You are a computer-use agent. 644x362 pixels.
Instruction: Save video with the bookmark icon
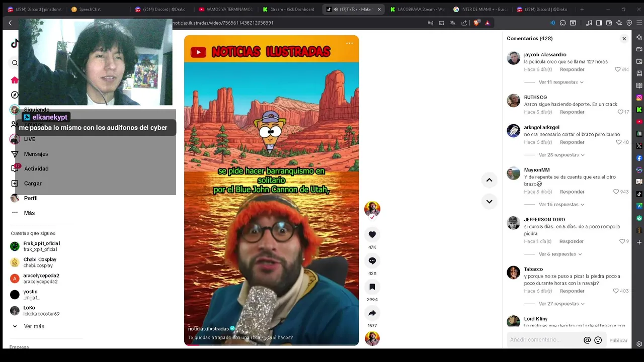click(372, 287)
